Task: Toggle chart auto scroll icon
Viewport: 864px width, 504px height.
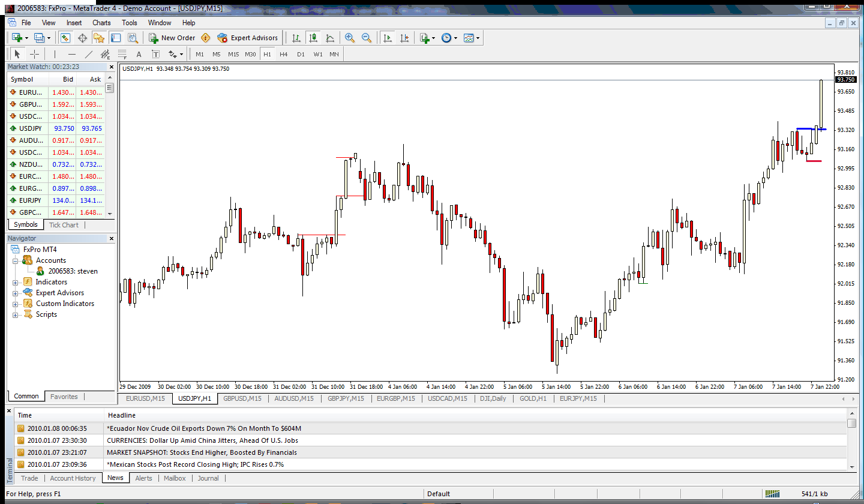Action: (388, 38)
